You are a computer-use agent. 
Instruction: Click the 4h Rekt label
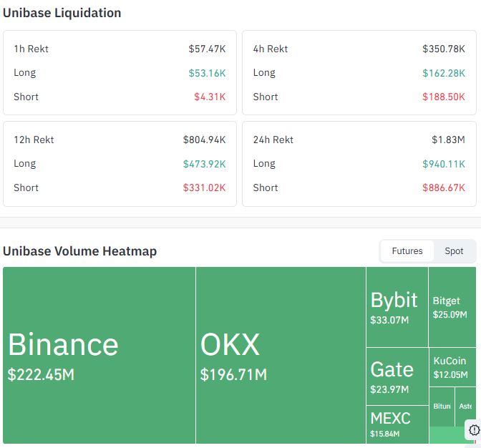click(271, 49)
